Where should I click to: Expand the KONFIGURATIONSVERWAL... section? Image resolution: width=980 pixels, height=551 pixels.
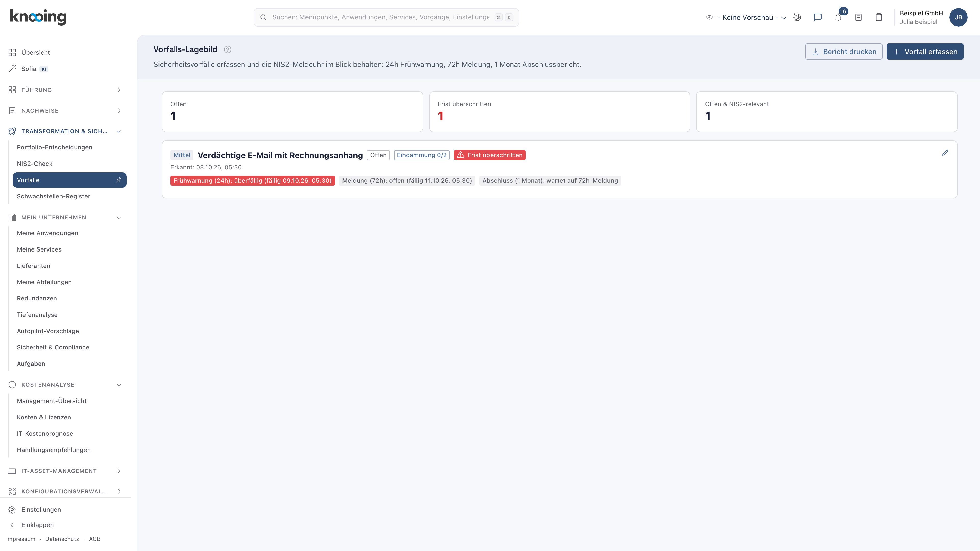(x=65, y=491)
